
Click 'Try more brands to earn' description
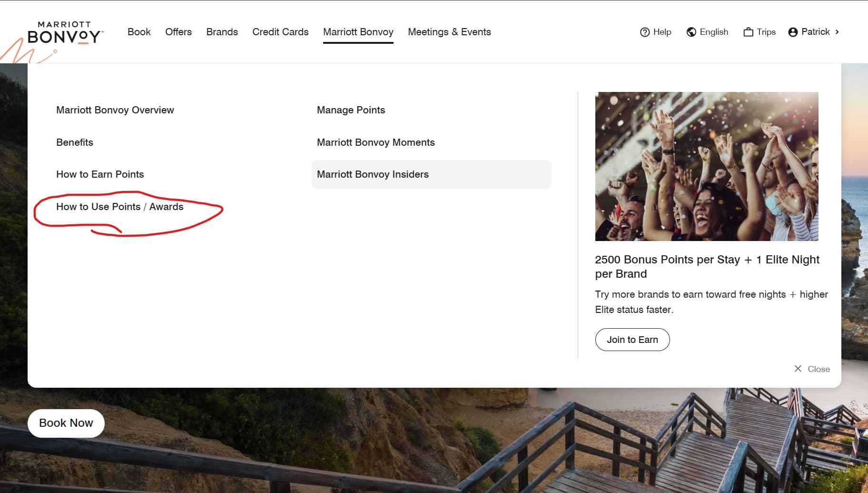pyautogui.click(x=711, y=302)
